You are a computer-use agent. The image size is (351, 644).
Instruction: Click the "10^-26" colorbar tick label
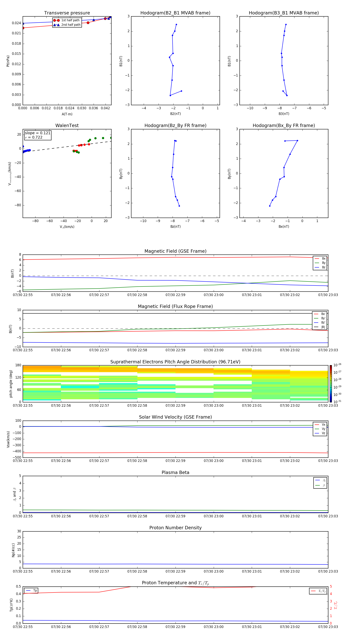[x=337, y=365]
